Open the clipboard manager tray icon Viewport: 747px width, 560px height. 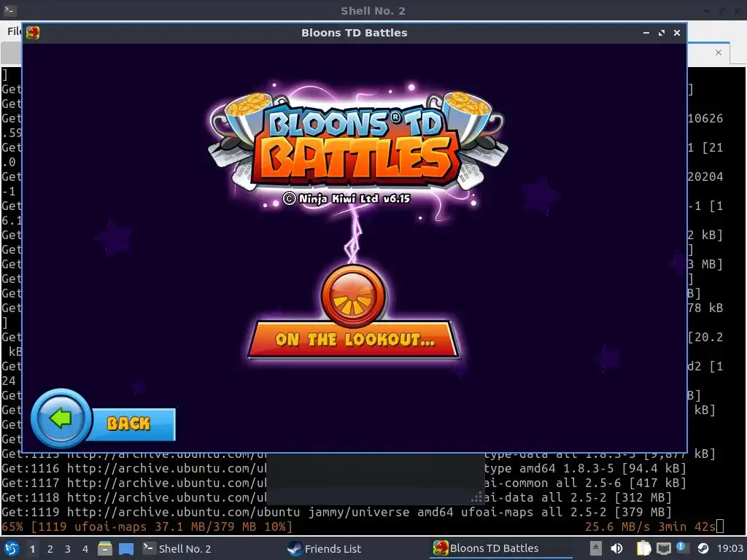[643, 548]
